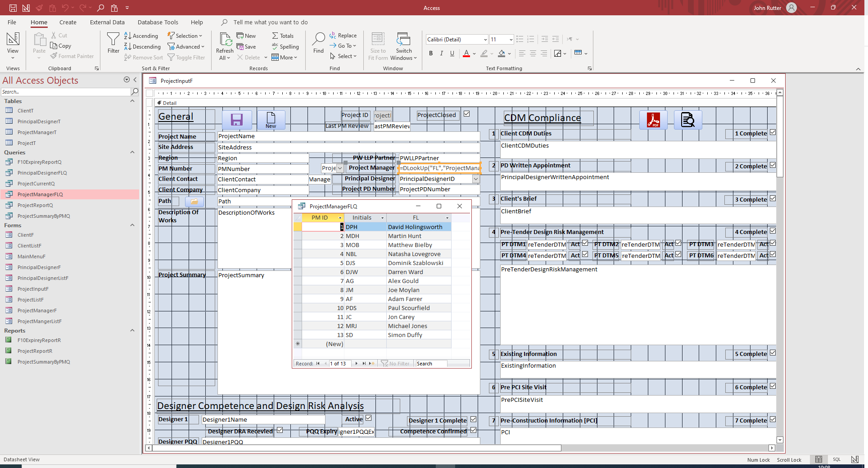Open the PM ID column filter dropdown
868x468 pixels.
click(x=340, y=218)
